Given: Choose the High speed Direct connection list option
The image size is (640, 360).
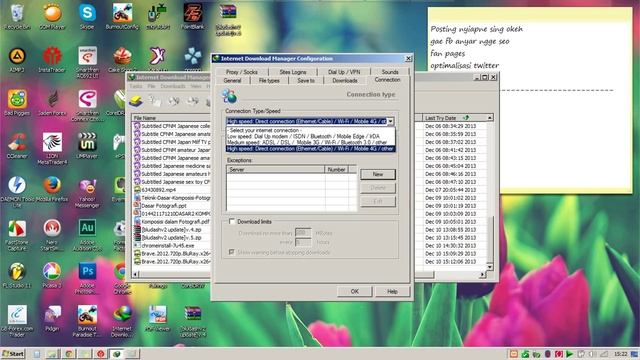Looking at the screenshot, I should 311,149.
